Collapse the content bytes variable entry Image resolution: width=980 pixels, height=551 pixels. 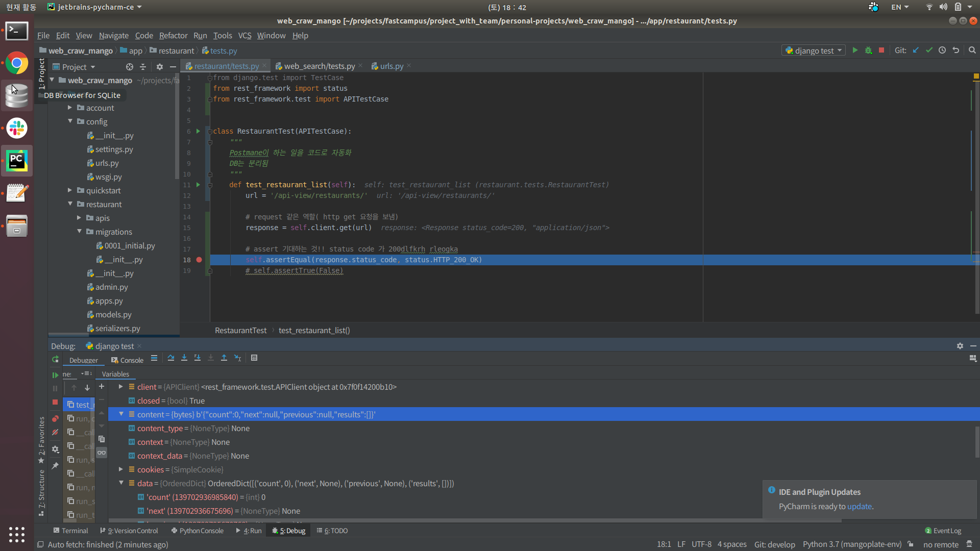tap(121, 414)
